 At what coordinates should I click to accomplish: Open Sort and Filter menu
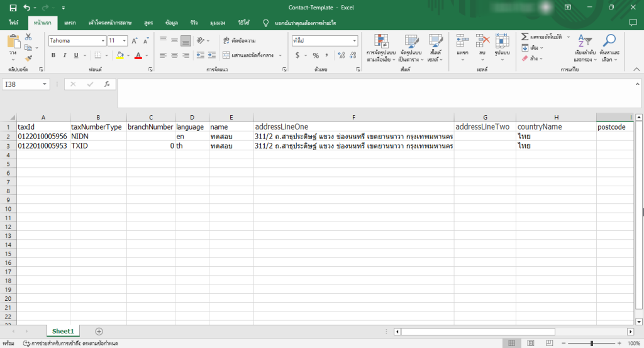click(586, 48)
